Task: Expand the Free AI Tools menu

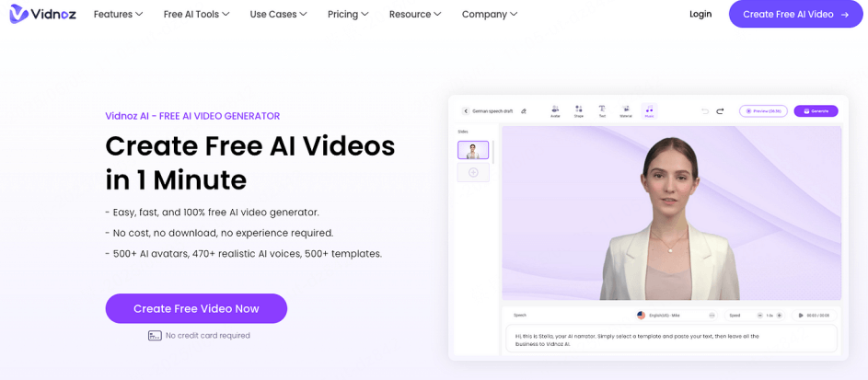Action: [x=196, y=15]
